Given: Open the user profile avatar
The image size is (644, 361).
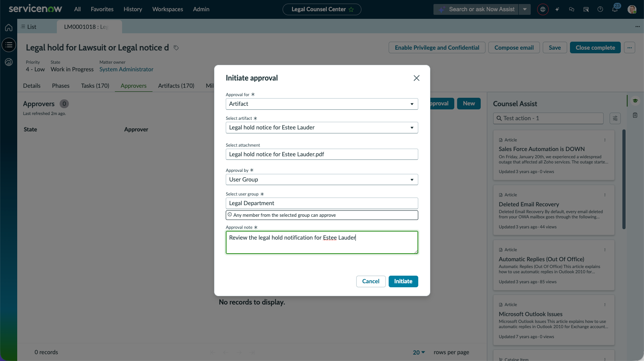Looking at the screenshot, I should coord(632,9).
